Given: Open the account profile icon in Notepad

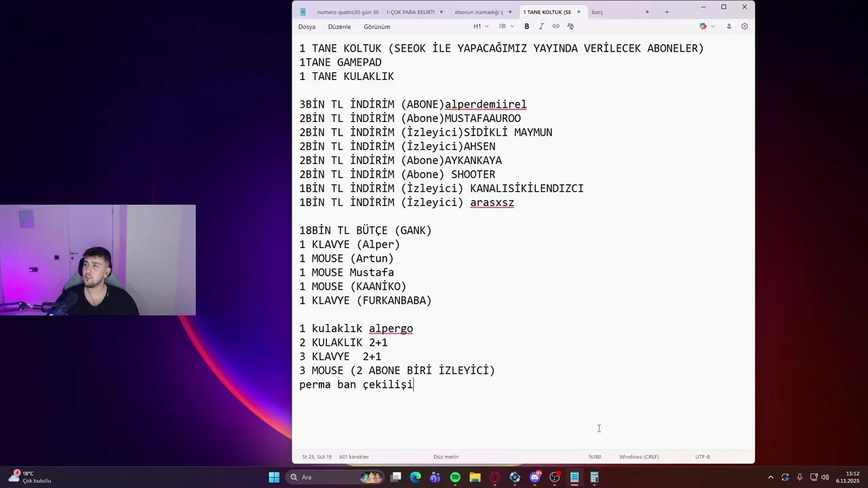Looking at the screenshot, I should (x=729, y=26).
